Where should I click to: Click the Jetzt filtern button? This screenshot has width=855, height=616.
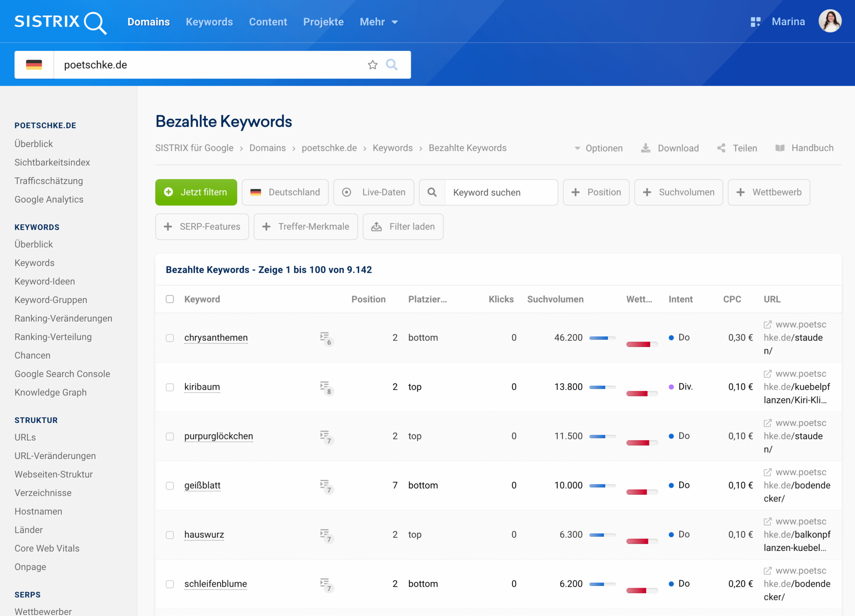196,192
